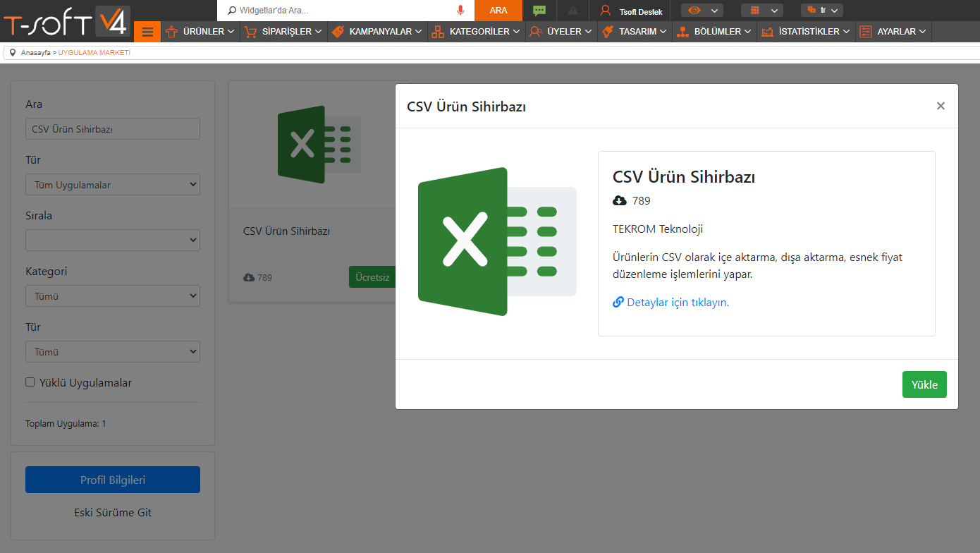The height and width of the screenshot is (553, 980).
Task: Open the Kategori dropdown
Action: tap(113, 296)
